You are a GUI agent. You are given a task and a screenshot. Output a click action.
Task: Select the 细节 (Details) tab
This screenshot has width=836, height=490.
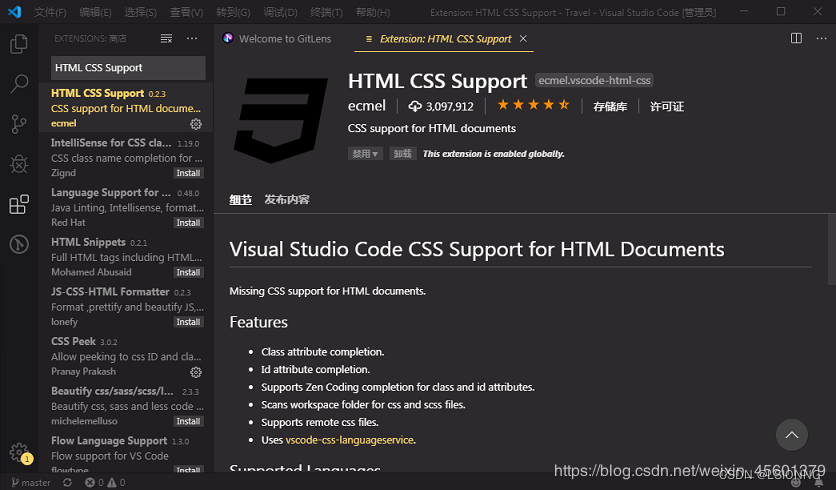click(240, 199)
